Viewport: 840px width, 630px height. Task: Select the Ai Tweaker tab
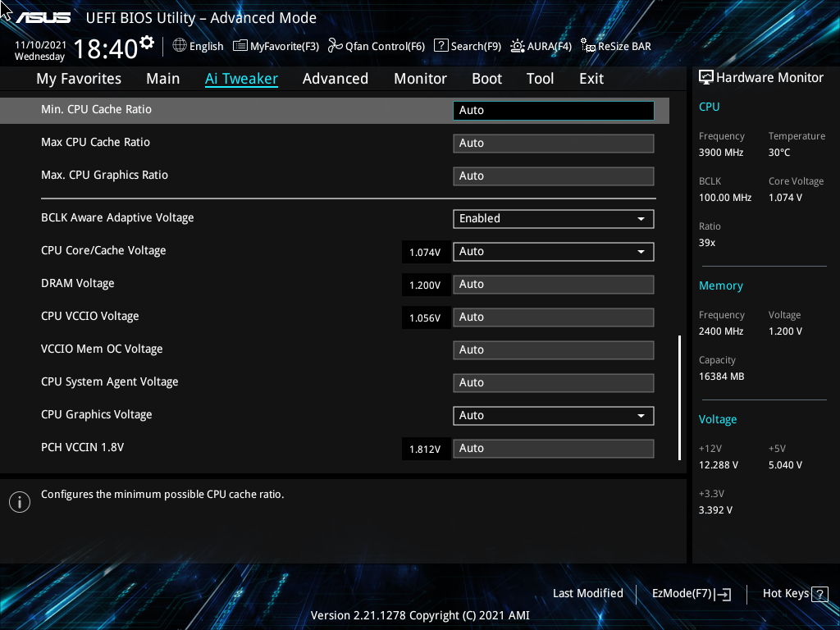coord(241,79)
